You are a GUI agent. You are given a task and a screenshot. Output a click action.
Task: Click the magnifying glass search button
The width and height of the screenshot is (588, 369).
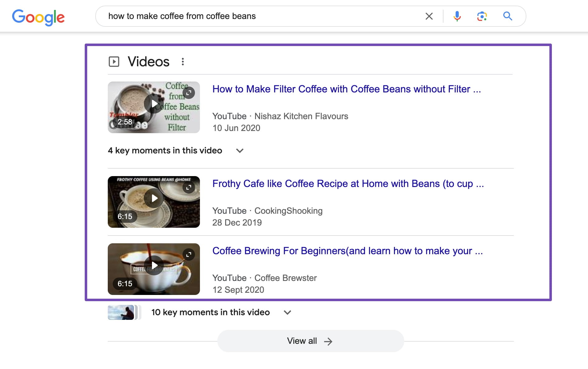tap(507, 16)
